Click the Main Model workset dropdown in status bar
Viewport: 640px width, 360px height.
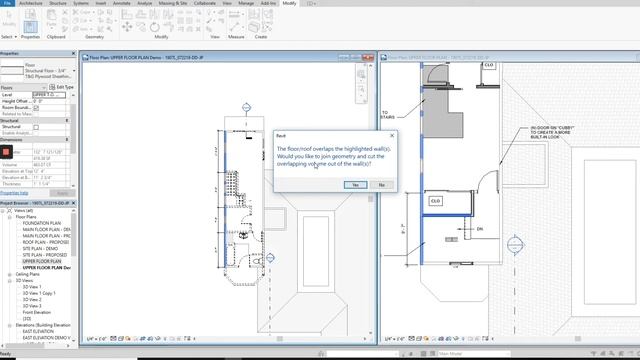[473, 353]
